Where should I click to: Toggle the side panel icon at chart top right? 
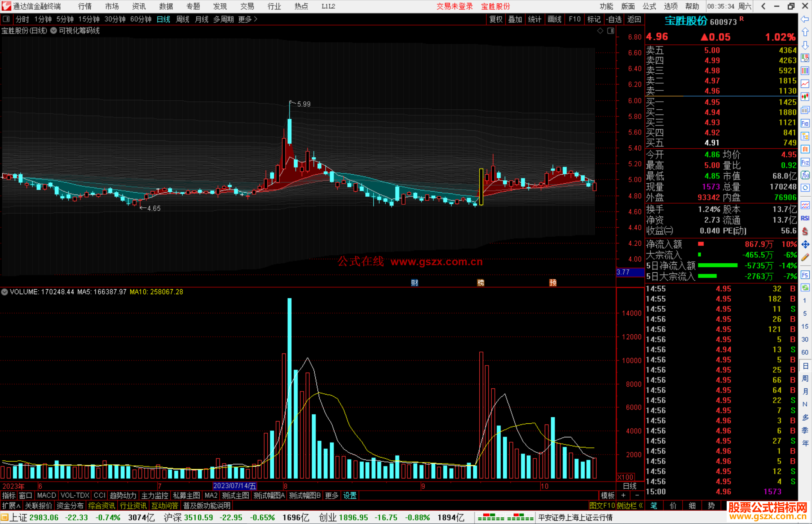pos(611,31)
